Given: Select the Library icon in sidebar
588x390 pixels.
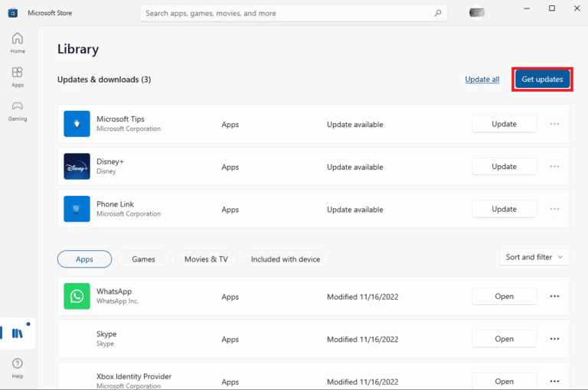Looking at the screenshot, I should (18, 333).
